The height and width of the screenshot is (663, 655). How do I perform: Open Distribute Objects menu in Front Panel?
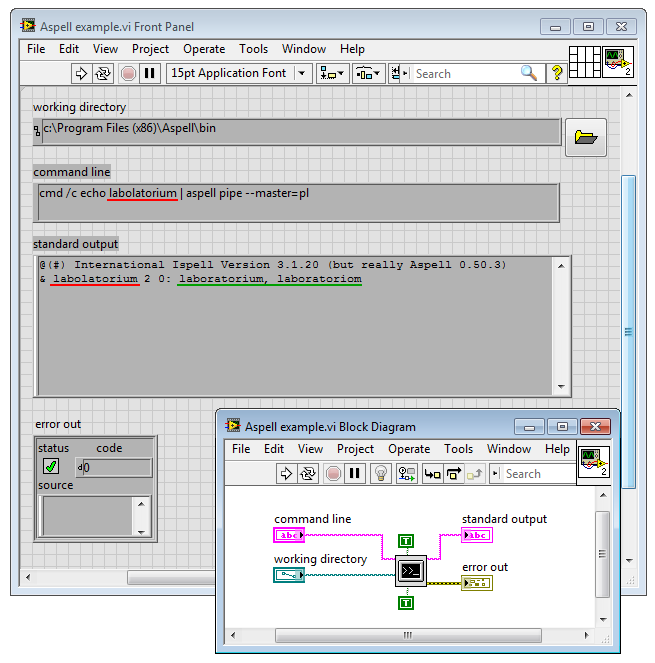(368, 74)
